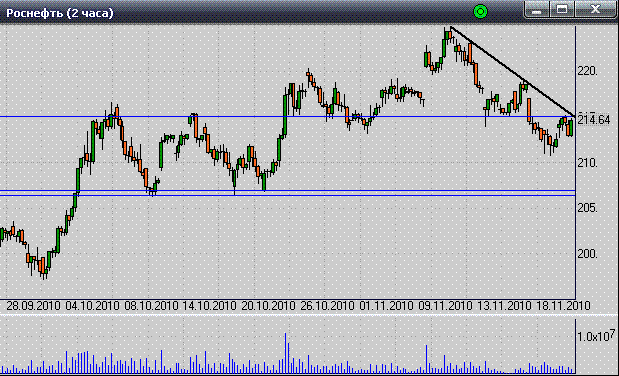The image size is (619, 376).
Task: Click the date label 09.11.2010
Action: pyautogui.click(x=445, y=306)
